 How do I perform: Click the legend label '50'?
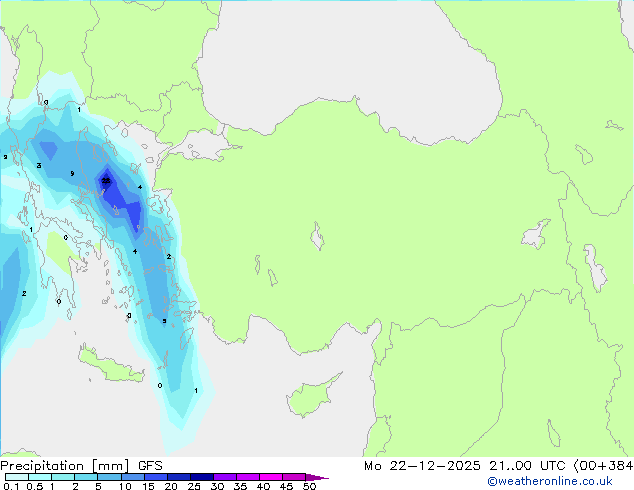[x=309, y=486]
